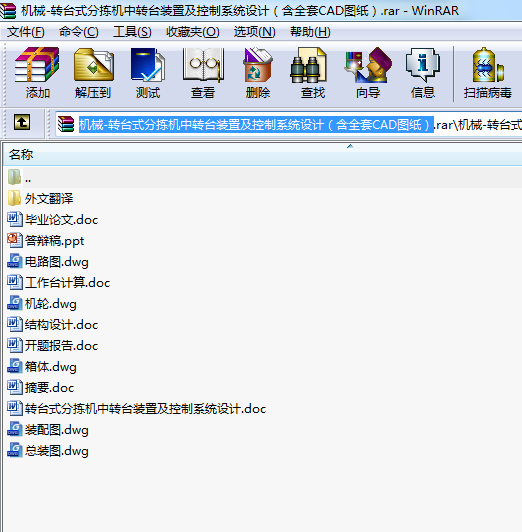Select file name 工作台计算.doc
Viewport: 522px width, 532px height.
pos(67,283)
